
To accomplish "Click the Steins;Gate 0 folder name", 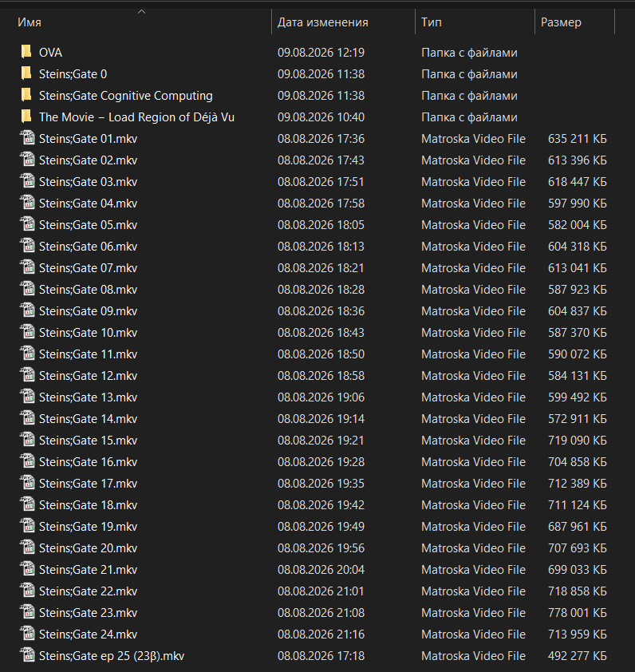I will [x=73, y=74].
